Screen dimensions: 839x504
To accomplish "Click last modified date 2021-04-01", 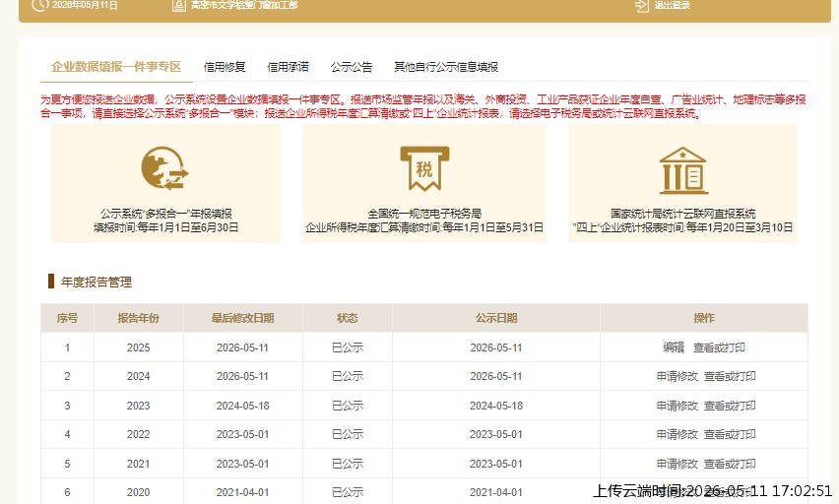I will point(242,492).
